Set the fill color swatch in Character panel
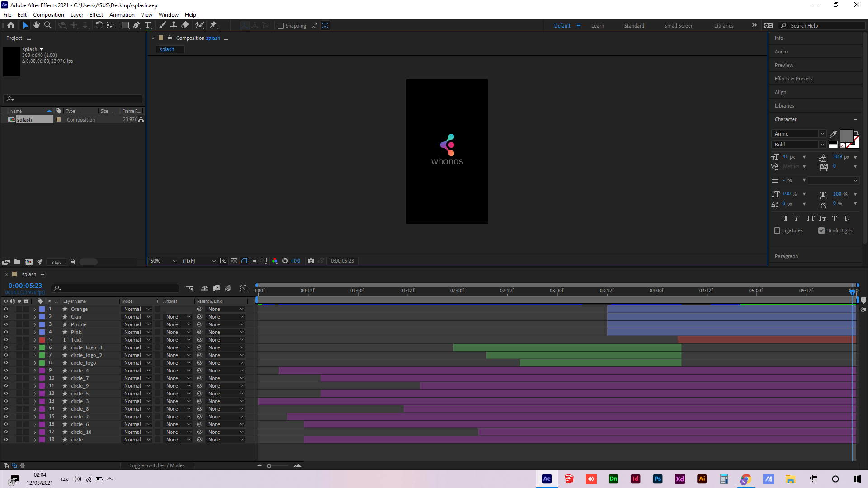 click(846, 136)
